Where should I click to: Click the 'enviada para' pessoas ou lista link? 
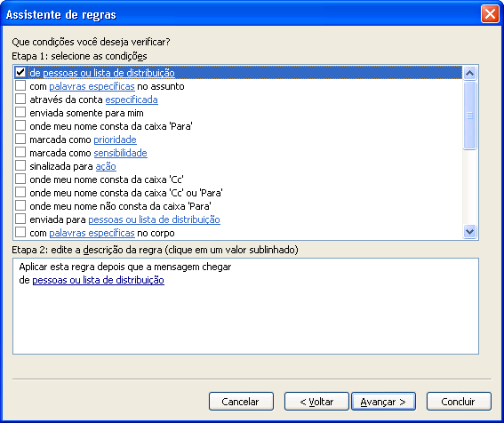point(155,219)
